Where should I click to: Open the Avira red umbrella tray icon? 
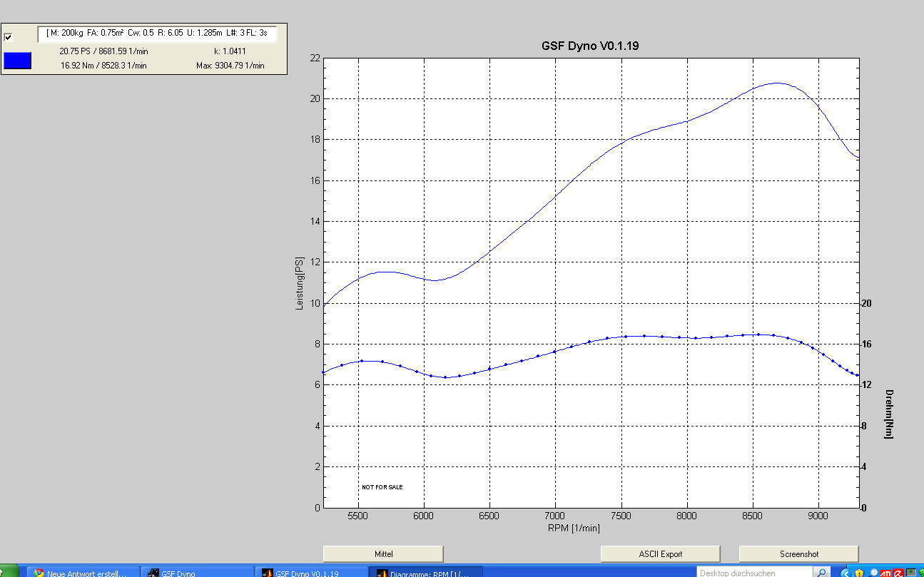[x=898, y=573]
